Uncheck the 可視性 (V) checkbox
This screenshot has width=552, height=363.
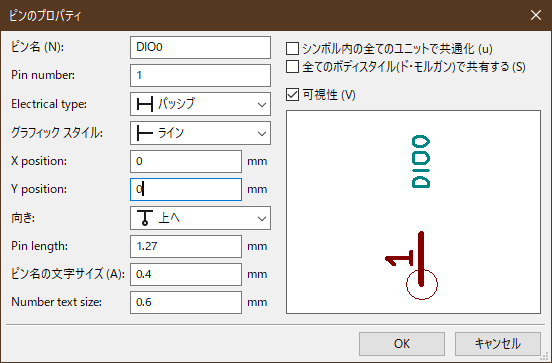(292, 95)
